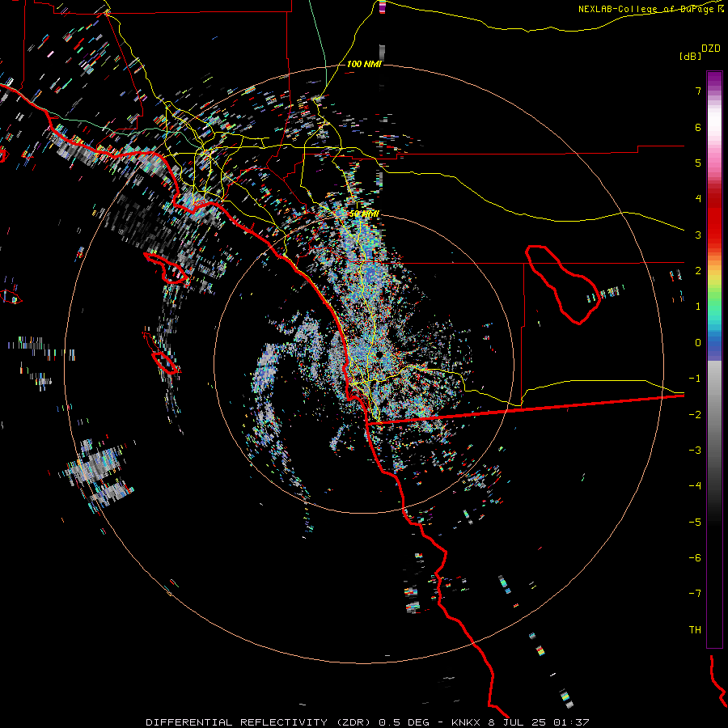Click the 8 JUL 25 01:37 timestamp

539,722
